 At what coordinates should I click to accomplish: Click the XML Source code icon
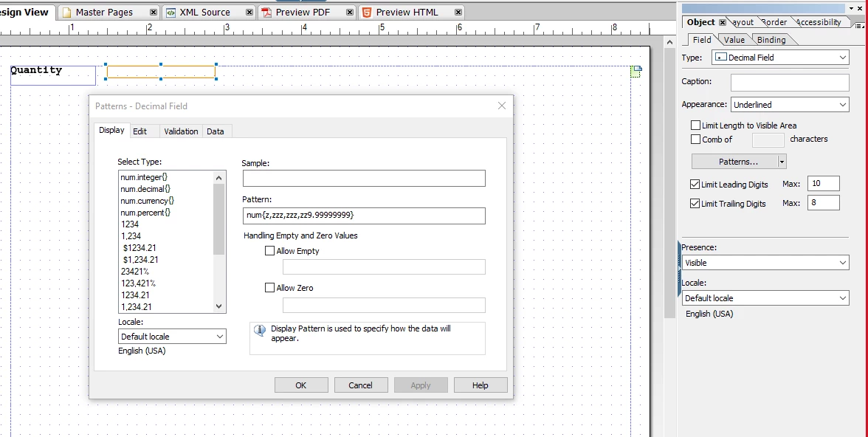click(171, 13)
